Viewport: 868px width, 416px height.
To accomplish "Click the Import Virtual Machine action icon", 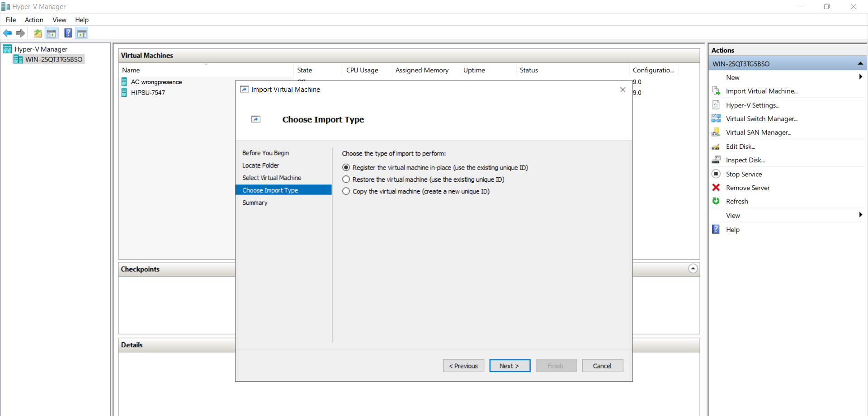I will pyautogui.click(x=716, y=91).
